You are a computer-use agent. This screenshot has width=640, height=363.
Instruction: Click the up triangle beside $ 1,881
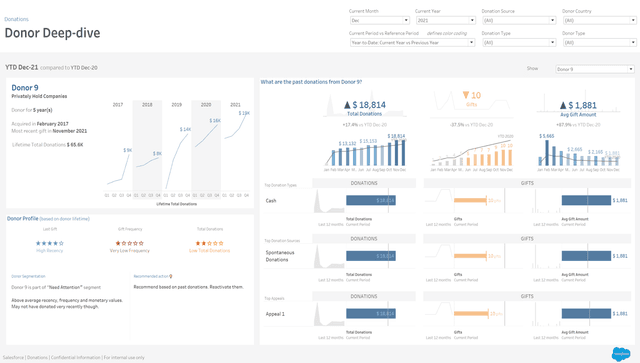point(563,105)
